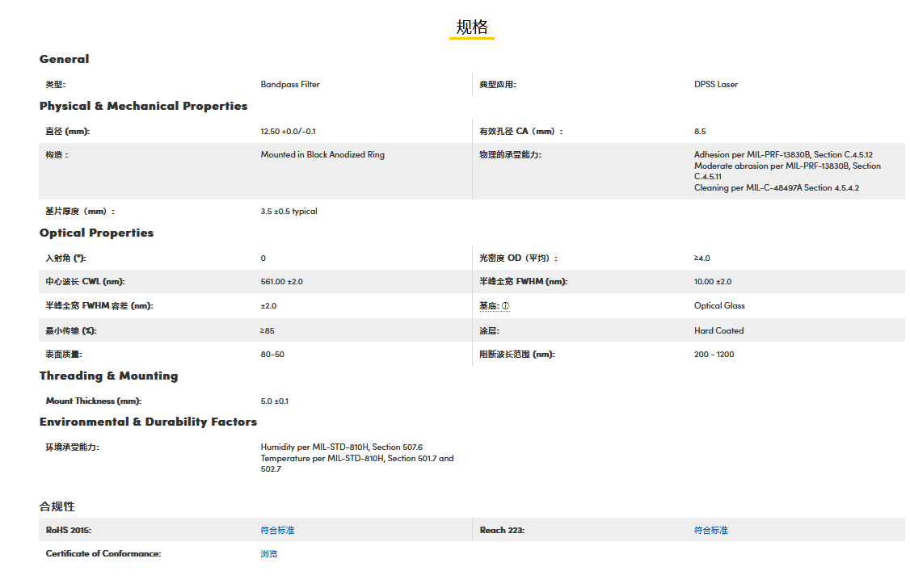Open the Reach 223 符合标准 link
The height and width of the screenshot is (588, 910).
pyautogui.click(x=710, y=530)
